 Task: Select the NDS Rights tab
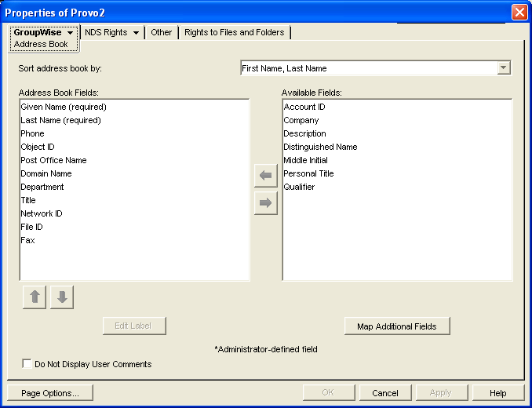click(x=106, y=32)
